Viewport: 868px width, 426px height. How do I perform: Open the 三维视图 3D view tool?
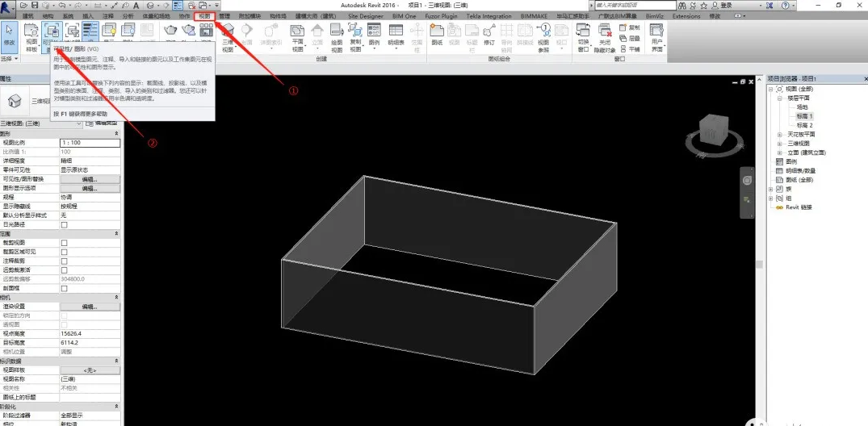pos(228,38)
